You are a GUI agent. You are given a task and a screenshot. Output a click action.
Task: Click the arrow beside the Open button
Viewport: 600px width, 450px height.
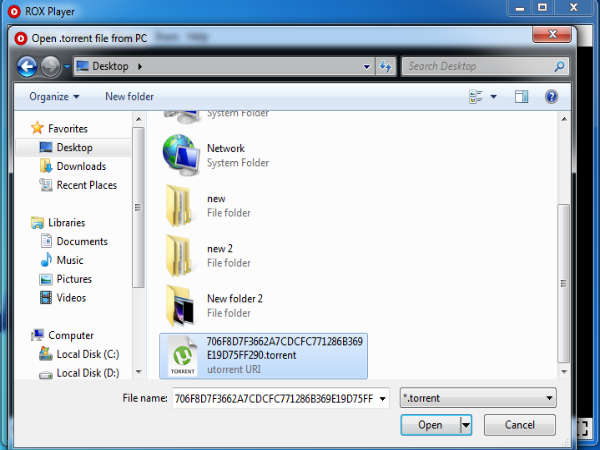click(x=466, y=425)
